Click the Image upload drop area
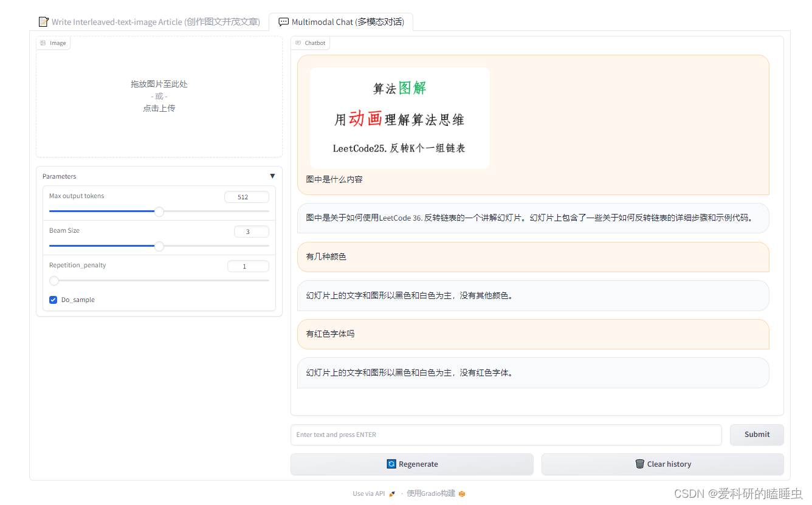This screenshot has height=505, width=812. [159, 97]
